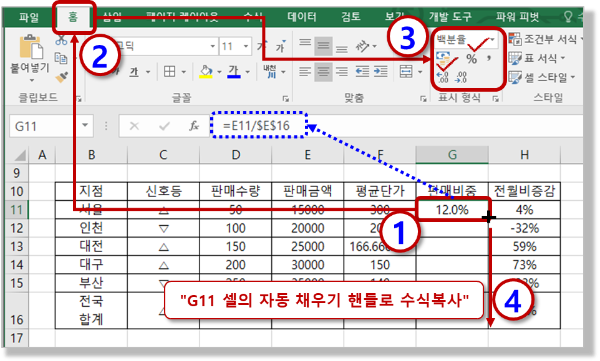Click the Merge and Center icon

pos(406,72)
